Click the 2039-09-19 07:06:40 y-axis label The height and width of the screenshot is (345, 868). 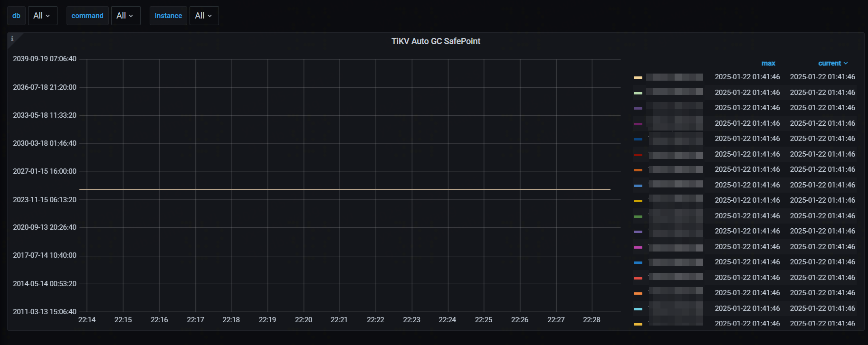tap(45, 59)
